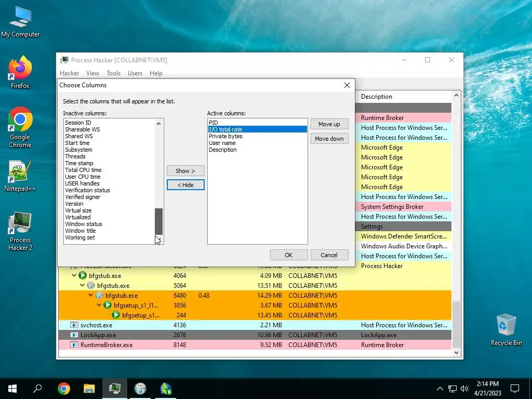532x399 pixels.
Task: Select Verified signer in inactive columns
Action: point(109,197)
